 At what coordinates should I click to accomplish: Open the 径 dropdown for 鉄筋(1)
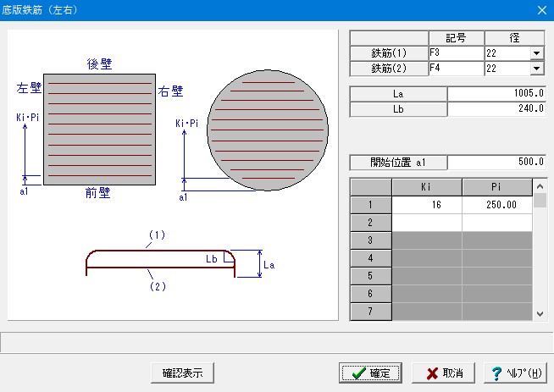(x=537, y=53)
